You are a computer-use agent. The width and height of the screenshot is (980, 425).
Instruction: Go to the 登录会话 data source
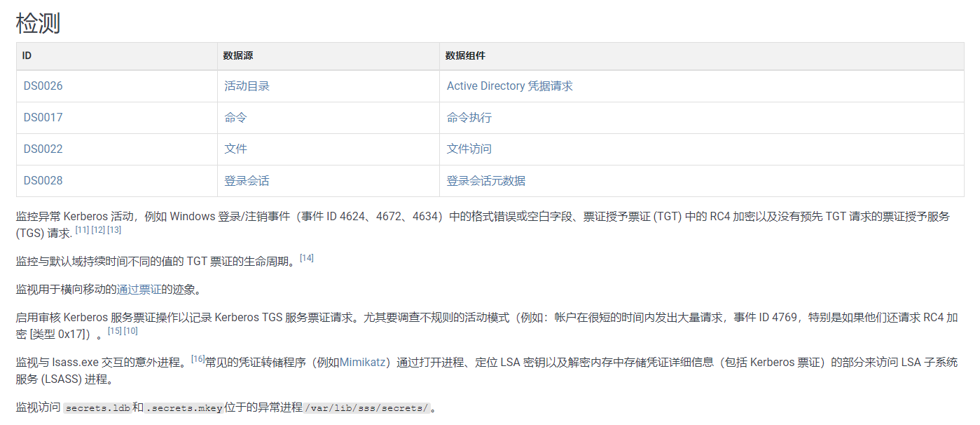[247, 181]
